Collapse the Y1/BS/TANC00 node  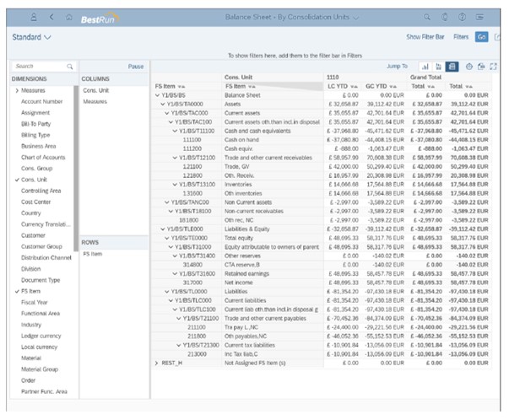[167, 202]
